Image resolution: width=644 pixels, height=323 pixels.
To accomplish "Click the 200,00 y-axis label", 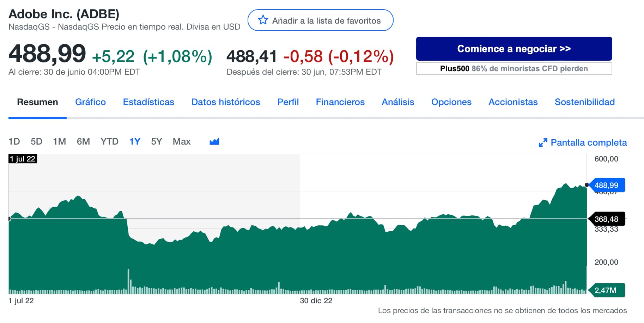I will click(x=606, y=262).
